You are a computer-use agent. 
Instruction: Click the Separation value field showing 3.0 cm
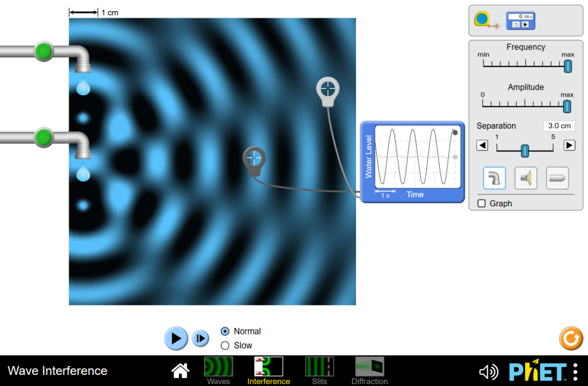[559, 125]
